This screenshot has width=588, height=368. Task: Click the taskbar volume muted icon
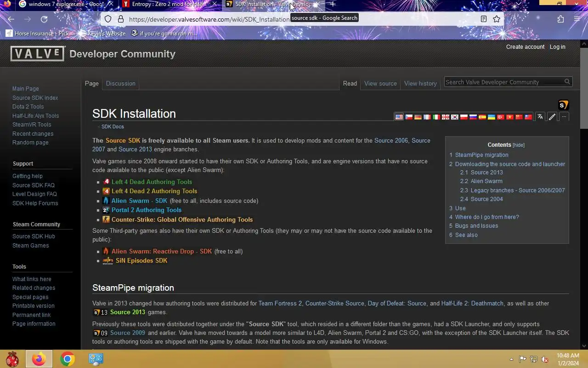click(x=545, y=359)
